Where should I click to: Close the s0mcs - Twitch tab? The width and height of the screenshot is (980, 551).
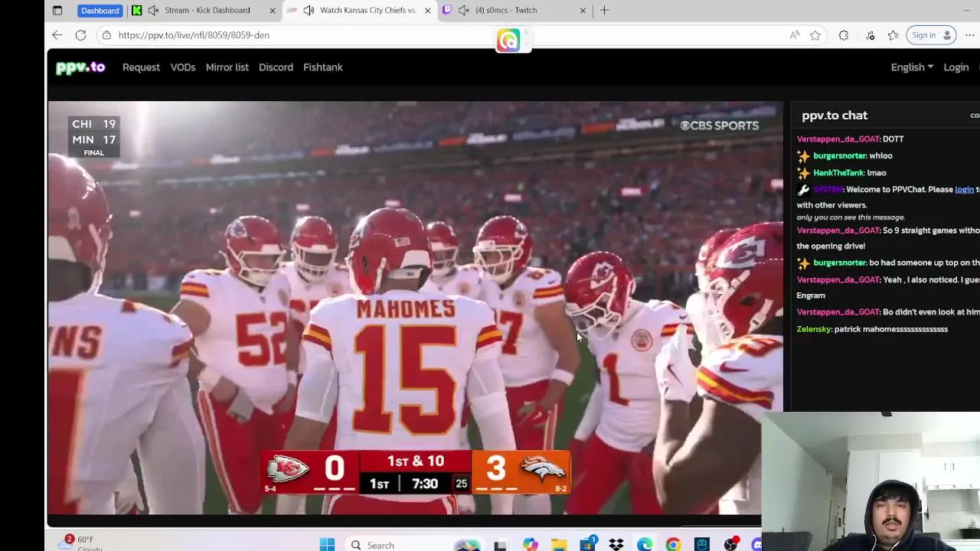click(x=583, y=11)
